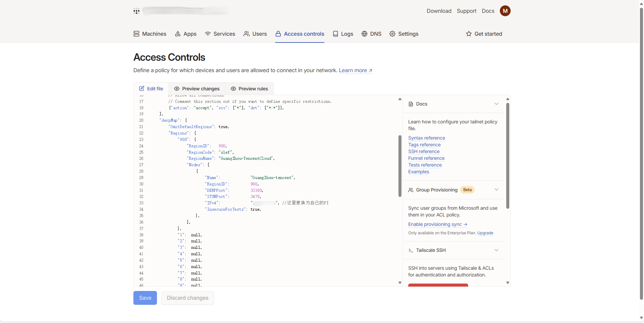Click the Beta badge
644x323 pixels.
click(467, 190)
